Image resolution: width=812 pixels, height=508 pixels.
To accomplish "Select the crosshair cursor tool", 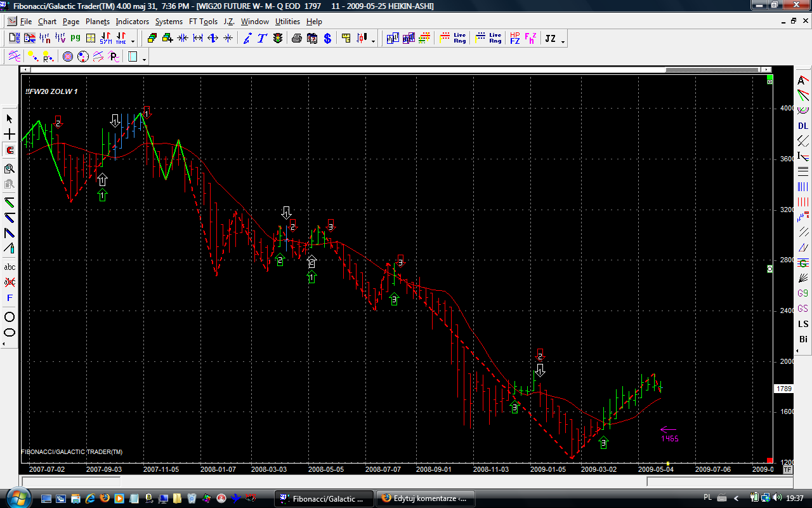I will click(x=10, y=135).
